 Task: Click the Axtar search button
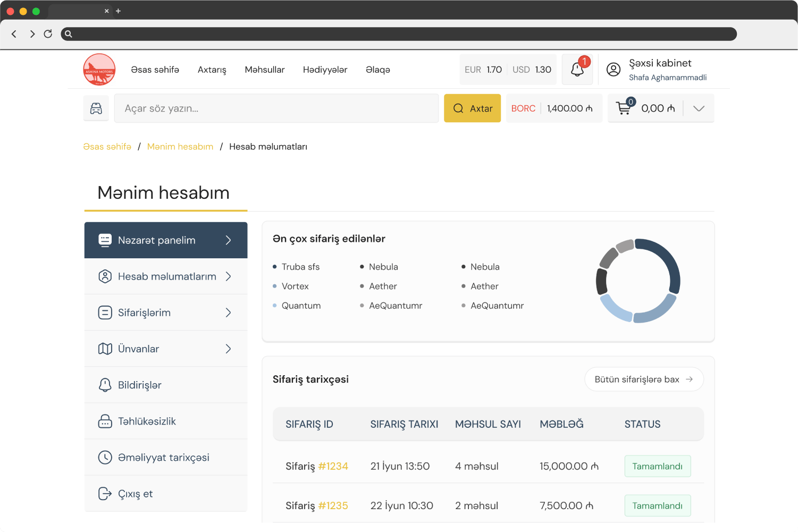coord(472,108)
